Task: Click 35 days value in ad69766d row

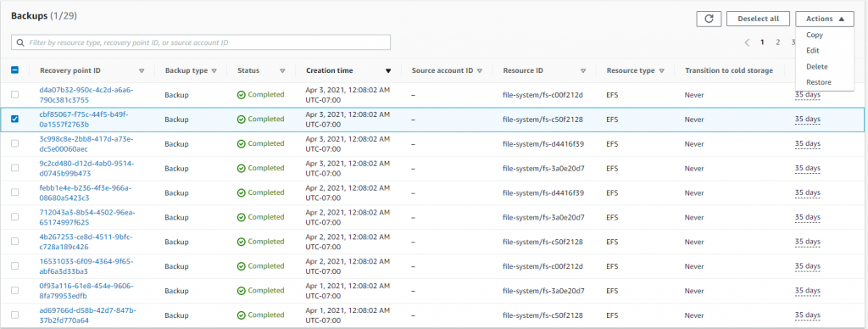Action: (x=808, y=315)
